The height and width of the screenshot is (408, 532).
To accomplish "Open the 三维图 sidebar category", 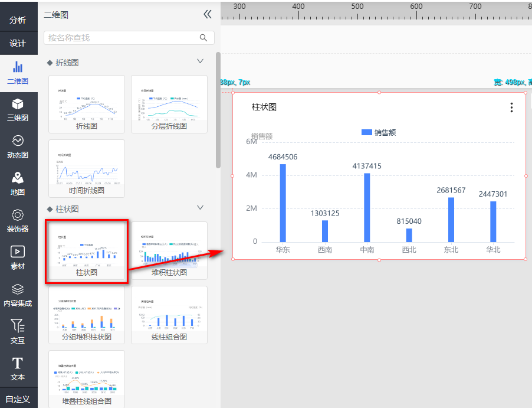I will (18, 110).
